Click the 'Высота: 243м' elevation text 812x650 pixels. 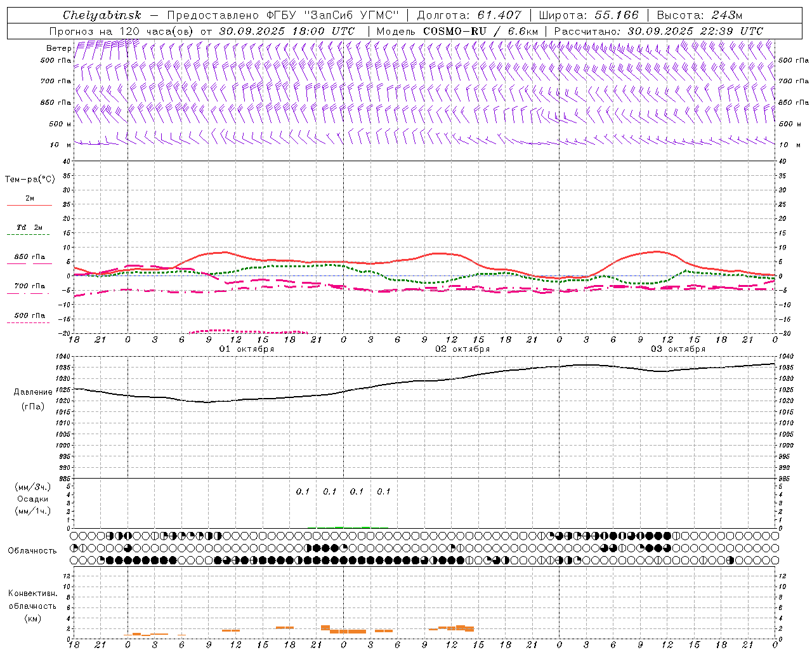click(699, 15)
